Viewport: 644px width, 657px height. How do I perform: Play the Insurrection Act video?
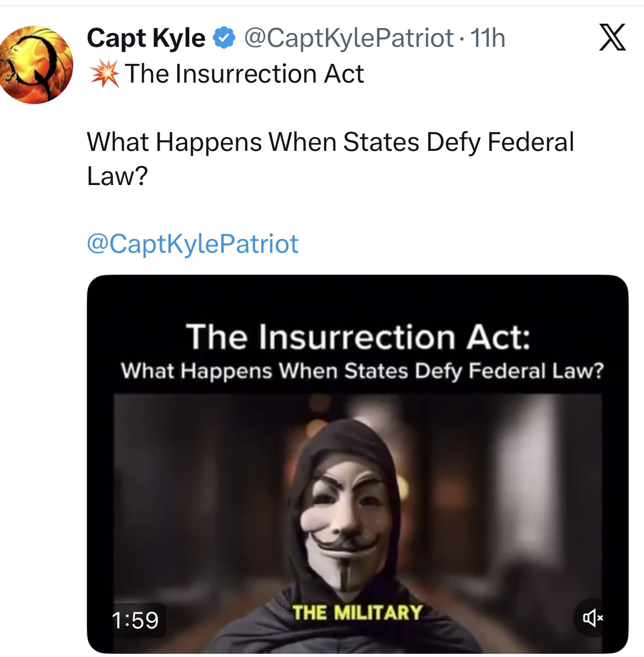tap(357, 496)
